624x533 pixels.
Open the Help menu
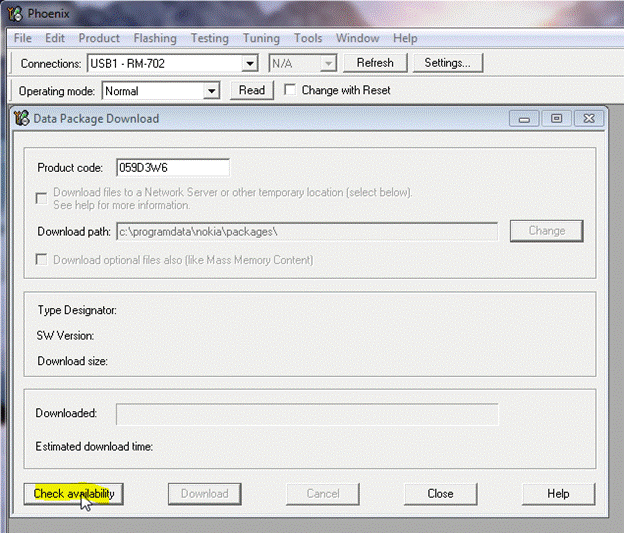tap(405, 38)
